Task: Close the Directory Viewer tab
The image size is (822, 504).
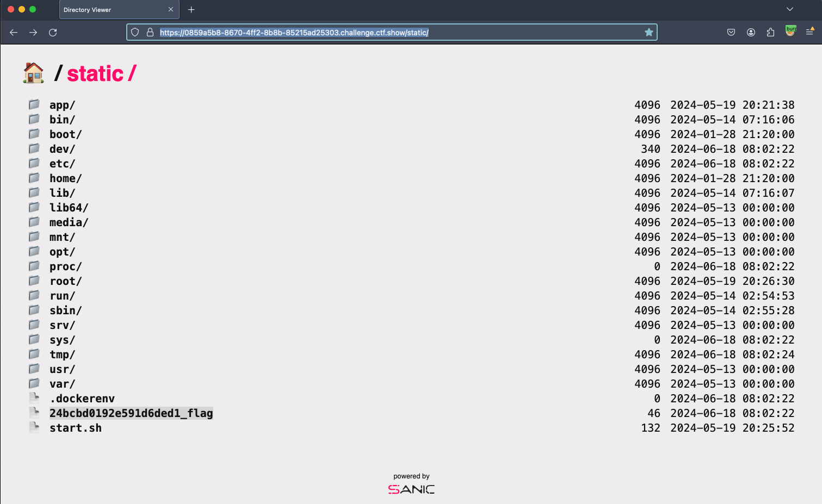Action: (x=171, y=10)
